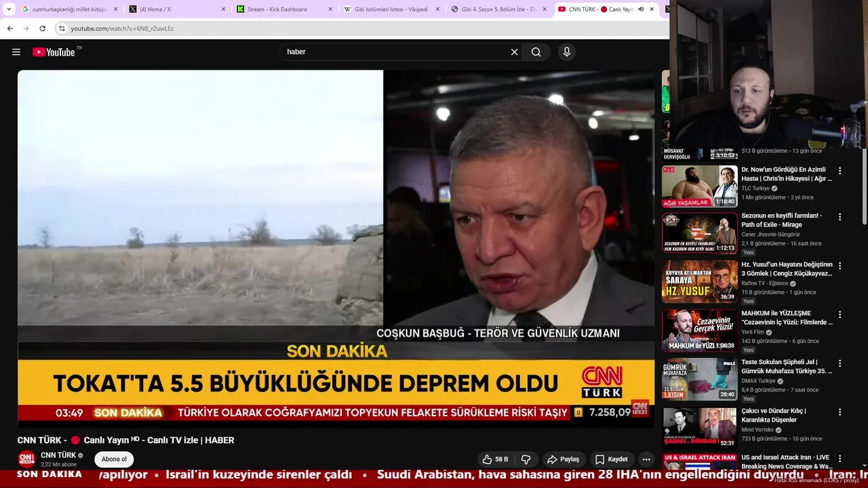Play Gümrük Muhafaza video thumbnail
The width and height of the screenshot is (868, 488).
click(x=700, y=379)
